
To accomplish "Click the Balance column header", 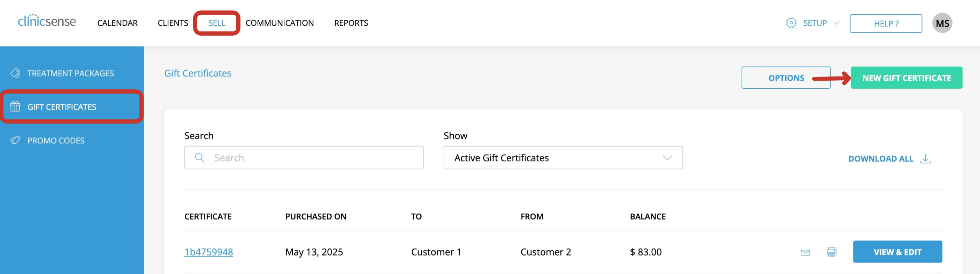I will pos(648,216).
